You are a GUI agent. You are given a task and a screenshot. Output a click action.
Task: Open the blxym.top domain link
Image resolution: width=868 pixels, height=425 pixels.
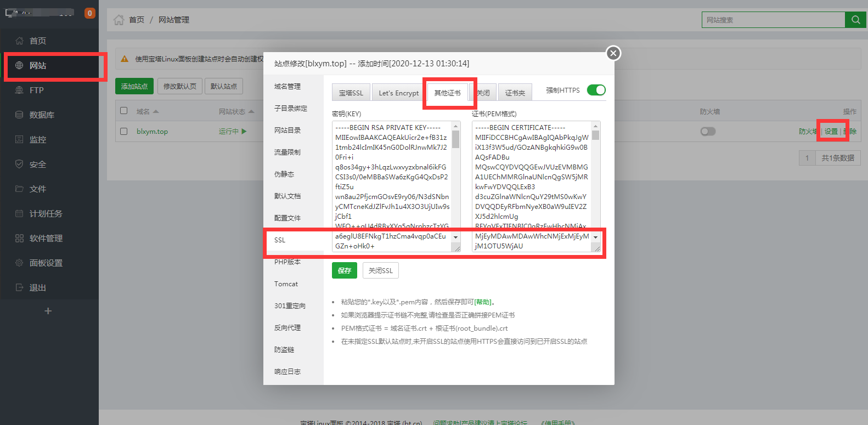coord(153,131)
